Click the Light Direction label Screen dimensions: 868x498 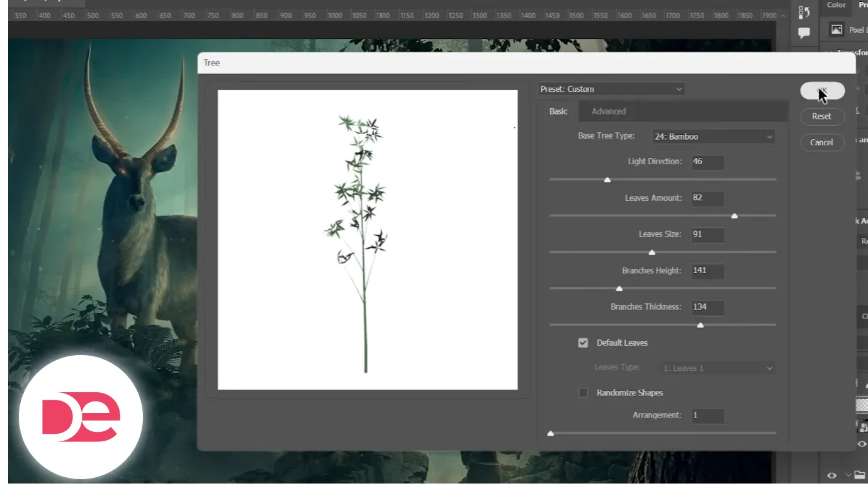click(x=655, y=162)
